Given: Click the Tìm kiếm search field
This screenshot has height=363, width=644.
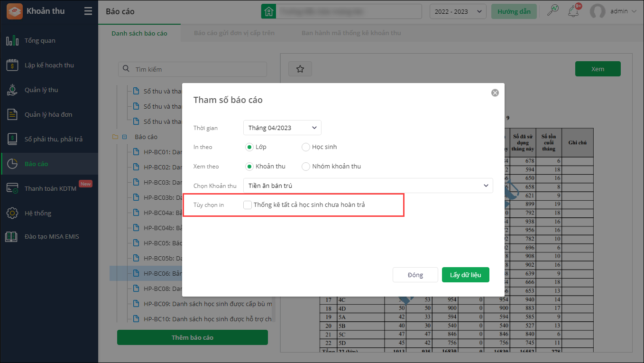Looking at the screenshot, I should [x=193, y=69].
